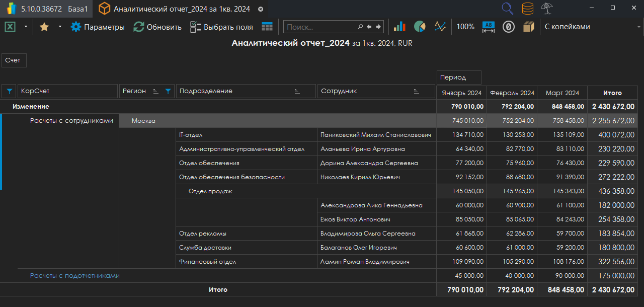This screenshot has height=307, width=644.
Task: Open the bar chart view
Action: pos(399,27)
